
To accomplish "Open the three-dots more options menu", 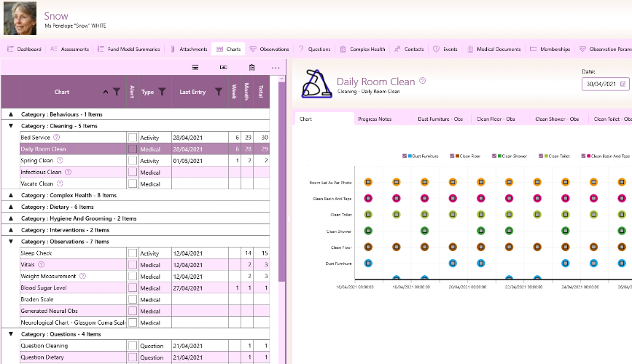I will pyautogui.click(x=276, y=68).
